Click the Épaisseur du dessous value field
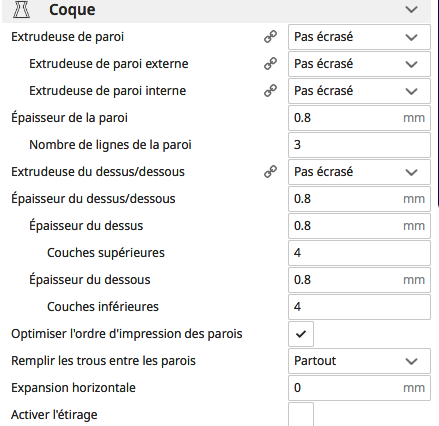 coord(359,280)
